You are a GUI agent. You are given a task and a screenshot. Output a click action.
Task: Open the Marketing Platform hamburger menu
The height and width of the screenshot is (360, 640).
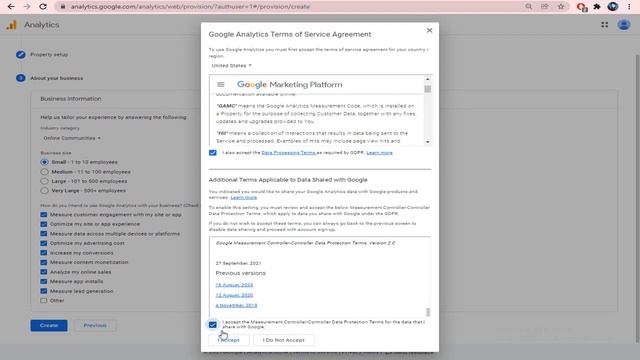(220, 84)
